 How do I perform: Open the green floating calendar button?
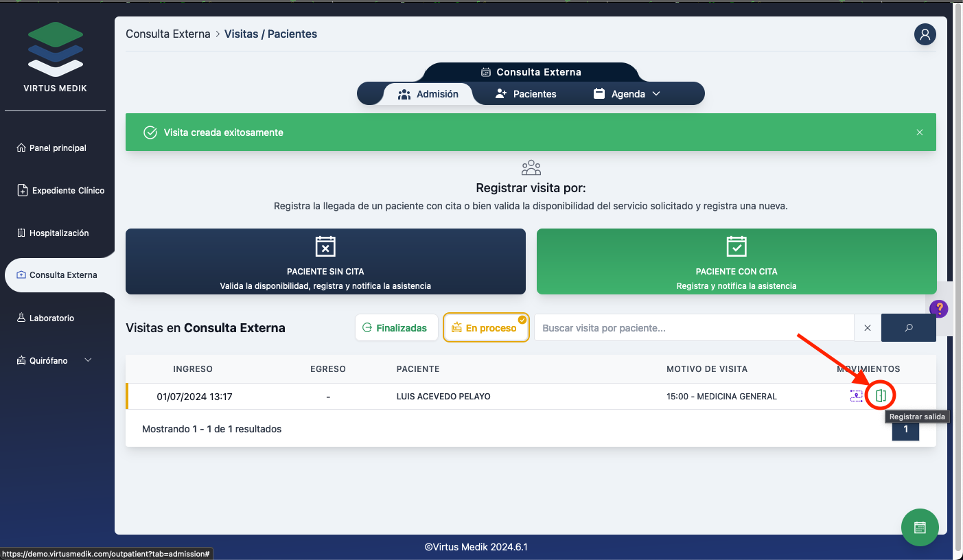[920, 527]
